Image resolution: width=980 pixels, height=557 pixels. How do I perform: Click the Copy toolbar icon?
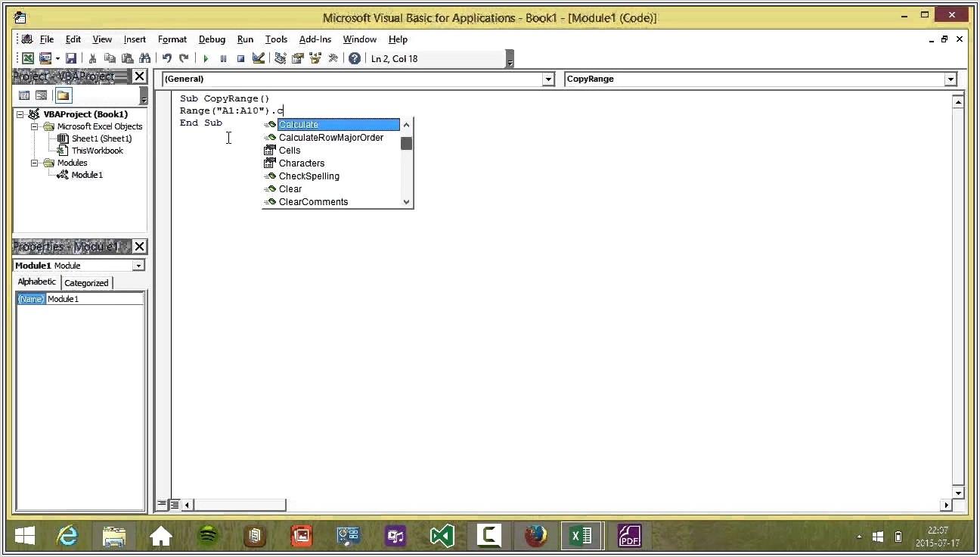pyautogui.click(x=110, y=58)
